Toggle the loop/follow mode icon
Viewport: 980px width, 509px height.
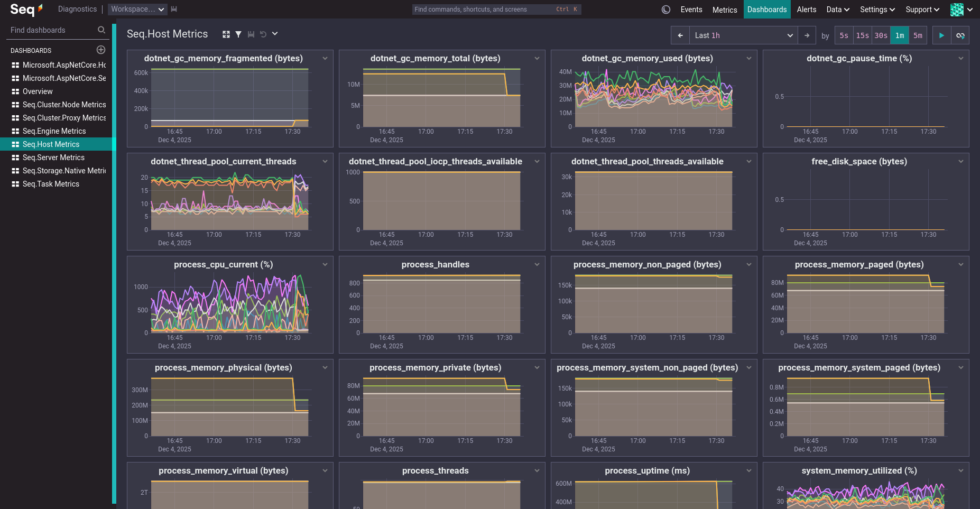960,35
